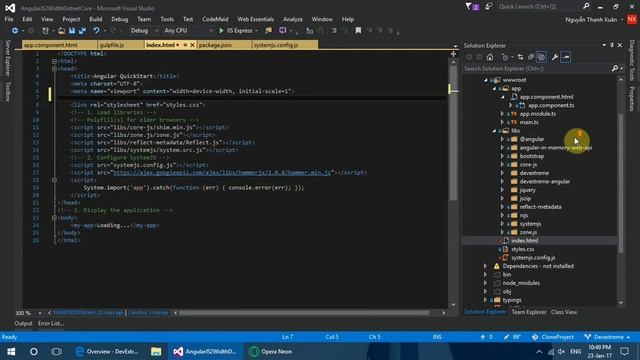
Task: Click the hammer.min.js URL link
Action: (222, 173)
